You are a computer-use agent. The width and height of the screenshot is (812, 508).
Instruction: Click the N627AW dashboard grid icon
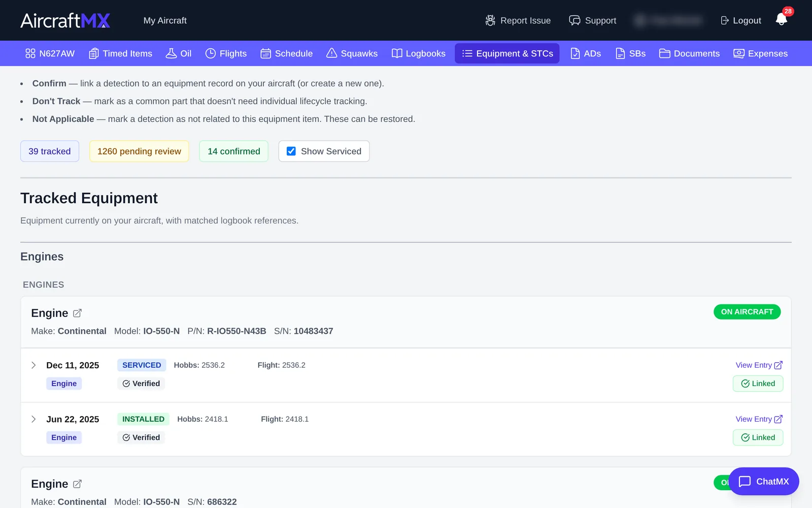[x=30, y=53]
